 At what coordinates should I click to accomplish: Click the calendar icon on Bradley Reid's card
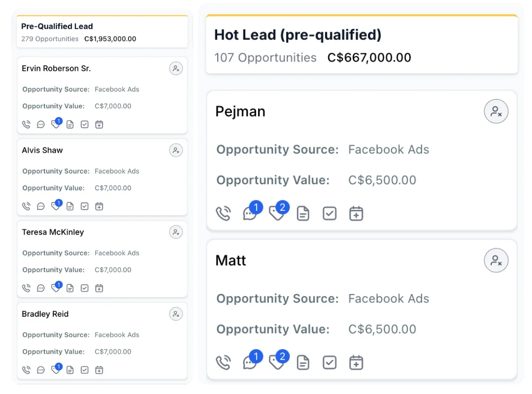99,370
